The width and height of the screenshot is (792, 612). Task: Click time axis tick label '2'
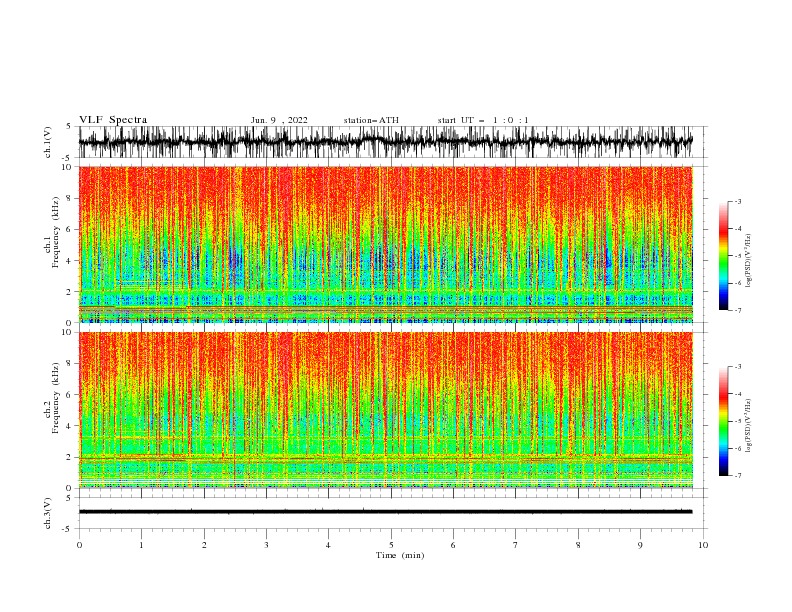[x=204, y=545]
